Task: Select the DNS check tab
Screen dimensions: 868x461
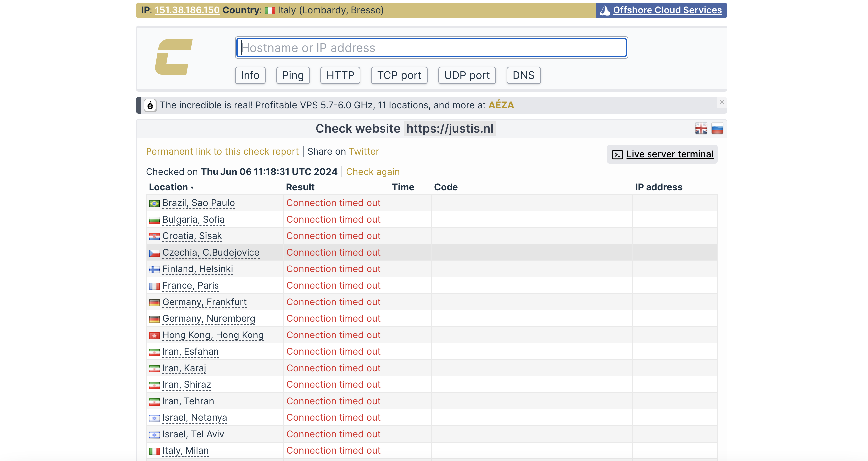Action: point(523,75)
